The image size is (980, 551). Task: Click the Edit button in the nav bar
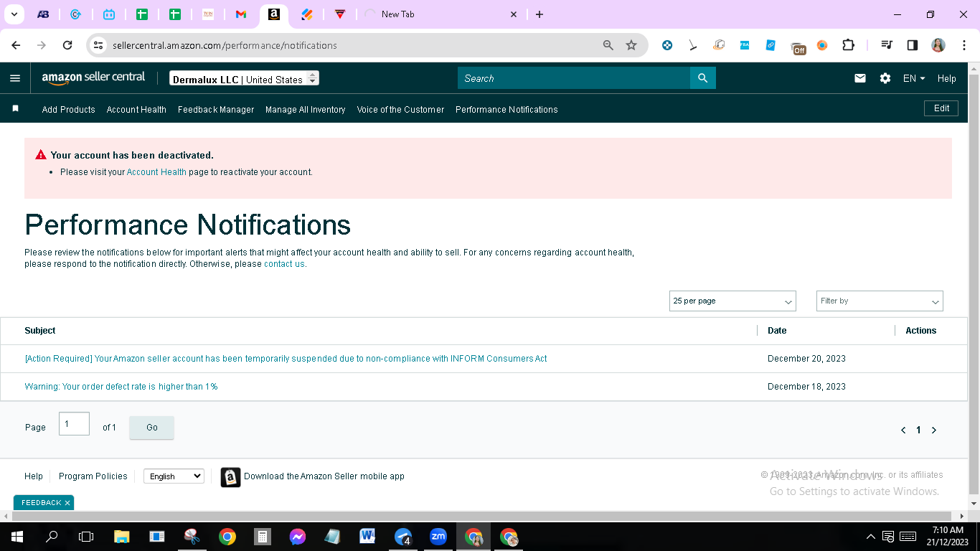click(941, 108)
